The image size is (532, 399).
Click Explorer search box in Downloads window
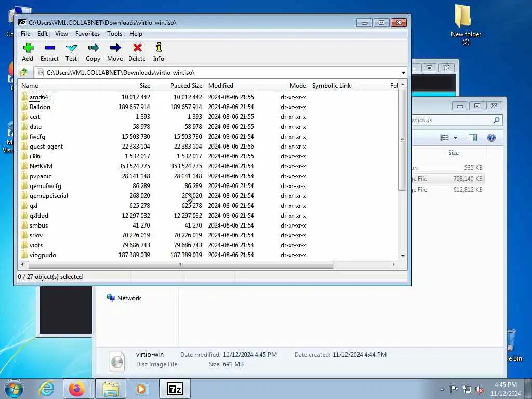[456, 120]
